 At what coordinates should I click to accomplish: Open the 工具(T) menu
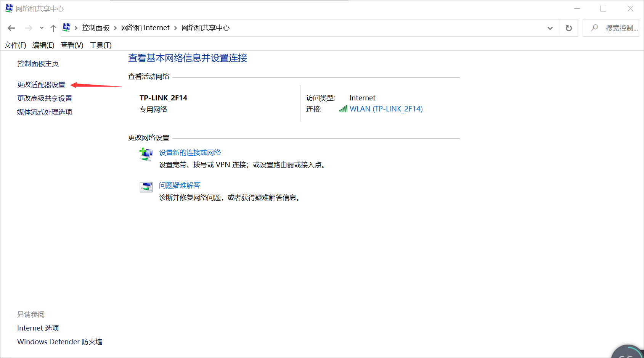click(100, 45)
